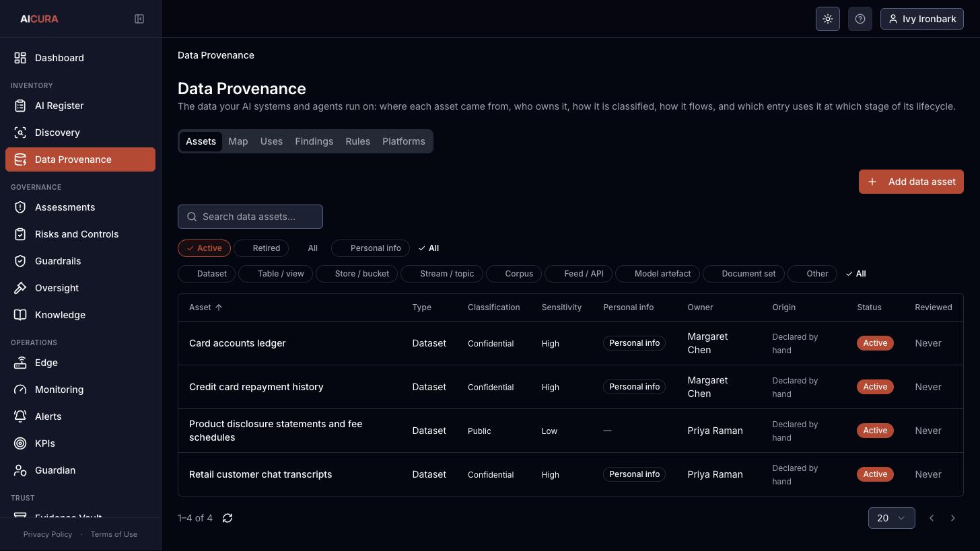This screenshot has width=980, height=551.
Task: Click Personal info badge in Card accounts row
Action: [x=634, y=343]
